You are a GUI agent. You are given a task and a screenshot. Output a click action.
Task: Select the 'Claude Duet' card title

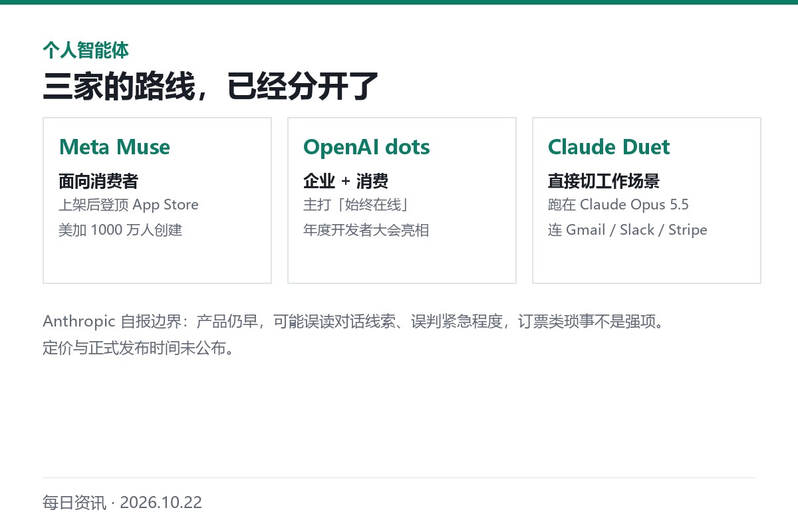[609, 147]
